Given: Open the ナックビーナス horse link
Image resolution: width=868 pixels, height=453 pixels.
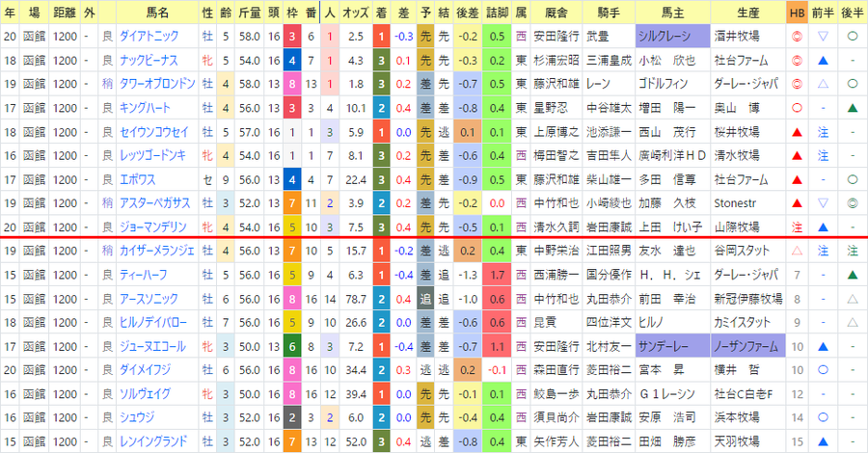Looking at the screenshot, I should [149, 61].
